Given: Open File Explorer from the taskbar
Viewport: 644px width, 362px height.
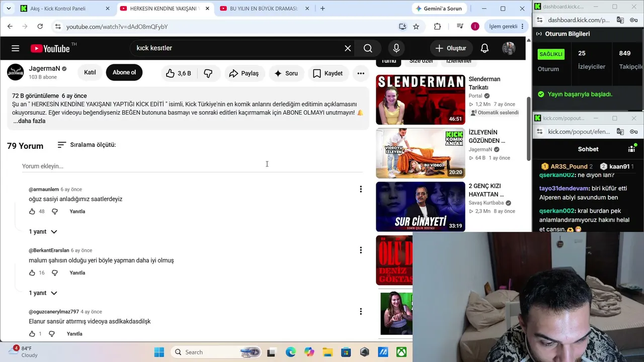Looking at the screenshot, I should tap(328, 352).
